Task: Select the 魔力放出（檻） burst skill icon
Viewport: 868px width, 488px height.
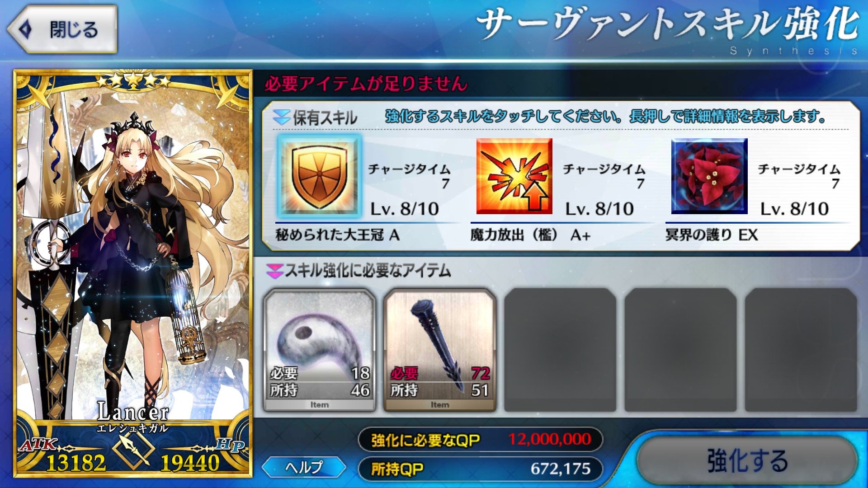Action: point(514,176)
